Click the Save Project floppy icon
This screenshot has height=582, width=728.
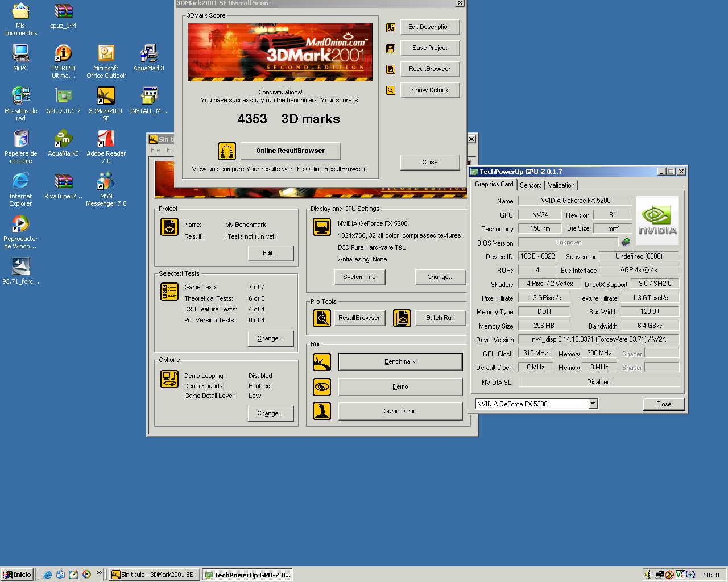pos(391,49)
